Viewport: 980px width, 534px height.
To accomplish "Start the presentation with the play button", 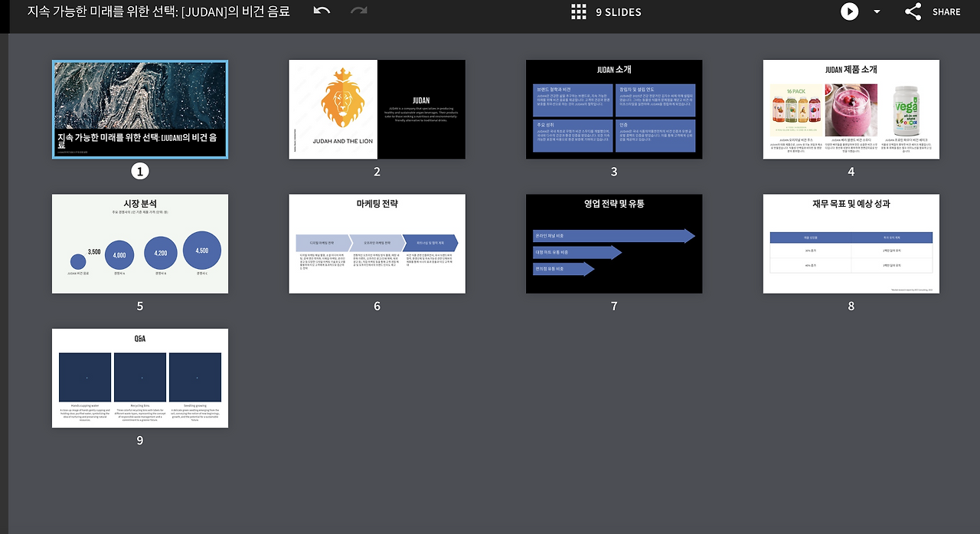I will pyautogui.click(x=849, y=11).
